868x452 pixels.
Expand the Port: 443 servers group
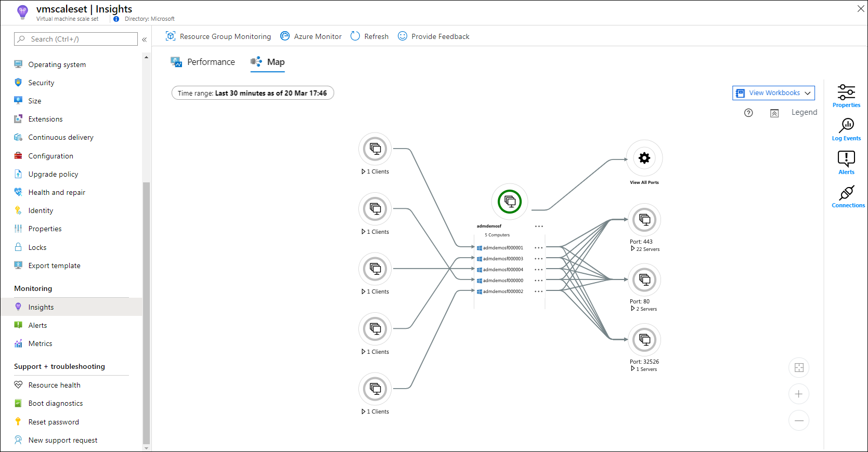point(633,249)
